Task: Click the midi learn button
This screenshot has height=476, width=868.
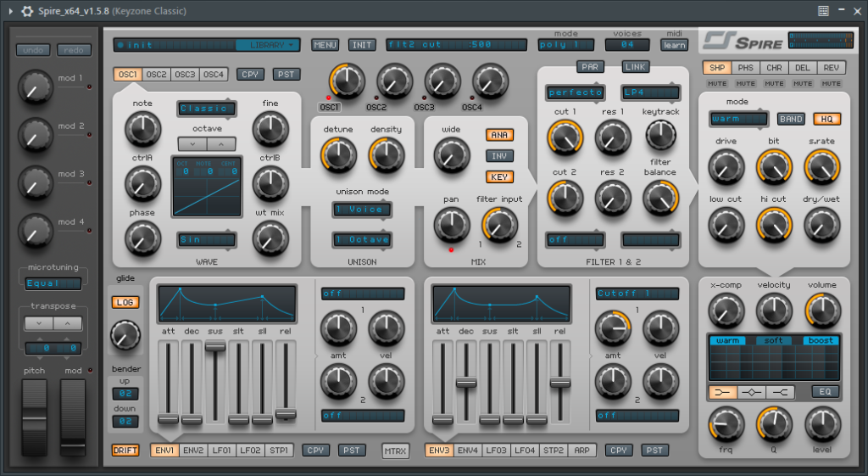Action: (674, 45)
